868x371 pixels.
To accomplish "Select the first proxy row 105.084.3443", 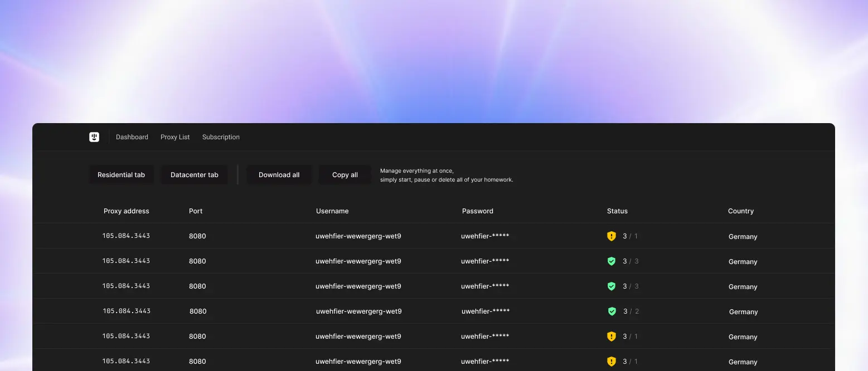I will coord(126,236).
